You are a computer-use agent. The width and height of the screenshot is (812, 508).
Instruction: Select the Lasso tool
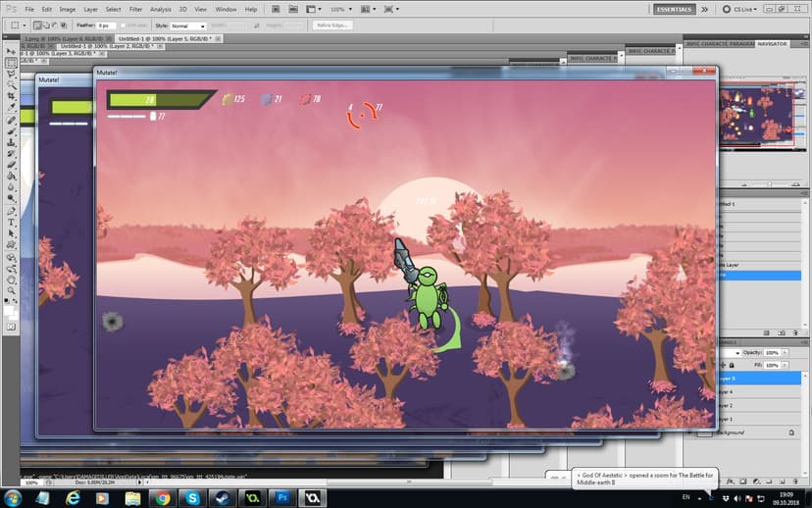click(x=11, y=75)
